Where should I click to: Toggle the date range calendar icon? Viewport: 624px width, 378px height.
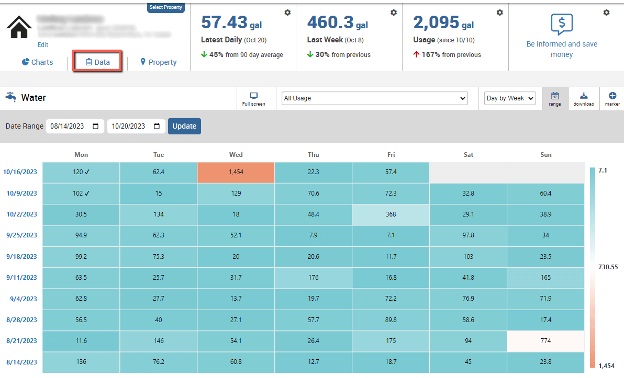click(555, 99)
